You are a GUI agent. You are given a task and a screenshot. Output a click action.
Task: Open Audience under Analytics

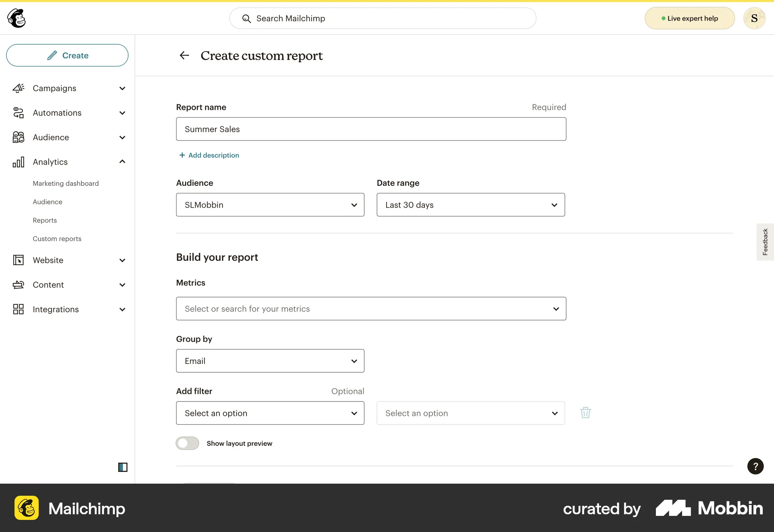pos(48,202)
